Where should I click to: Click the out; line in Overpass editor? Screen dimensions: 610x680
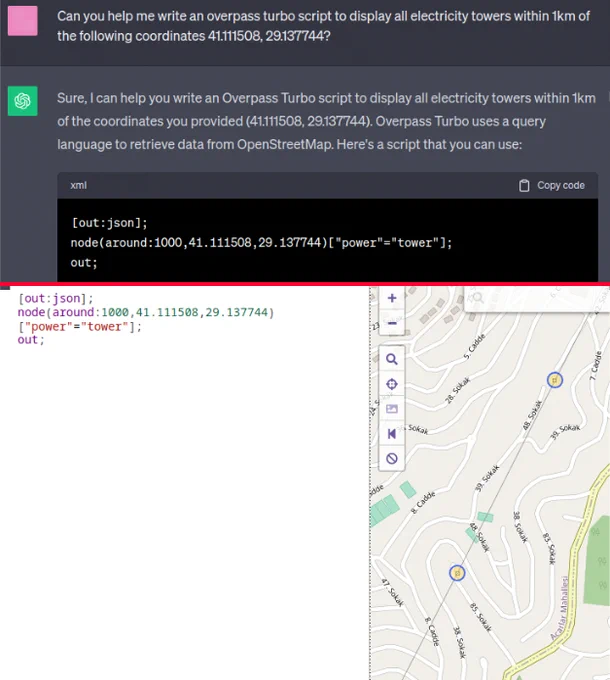[31, 340]
